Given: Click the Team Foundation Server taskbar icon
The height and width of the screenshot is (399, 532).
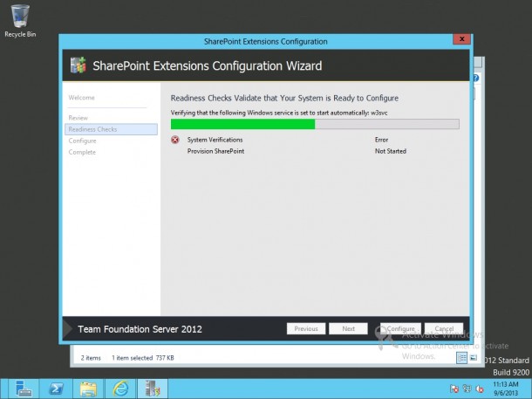Looking at the screenshot, I should [153, 389].
